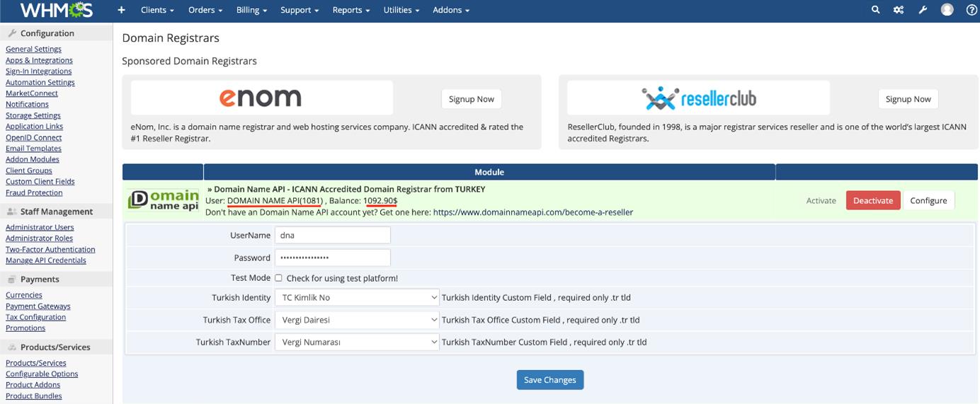Click the Save Changes button
Screen dimensions: 980x404
point(549,380)
